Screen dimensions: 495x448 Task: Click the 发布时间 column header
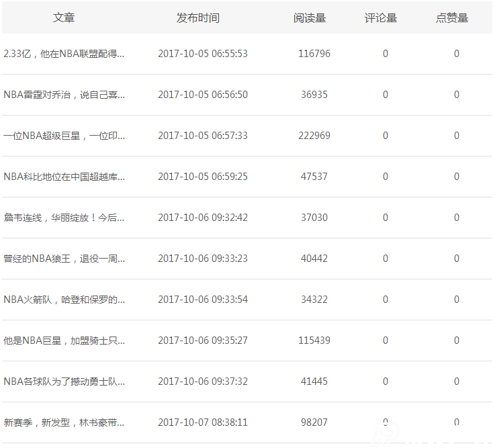coord(197,18)
